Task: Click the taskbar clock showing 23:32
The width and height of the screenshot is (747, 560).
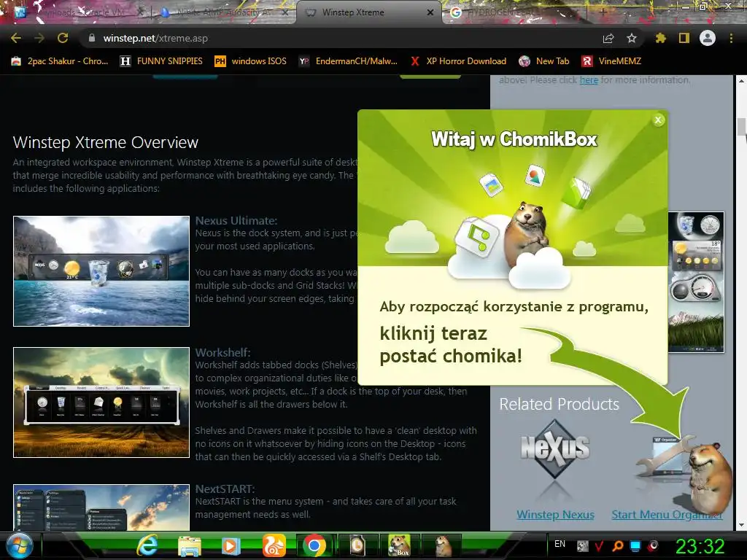Action: pos(700,546)
